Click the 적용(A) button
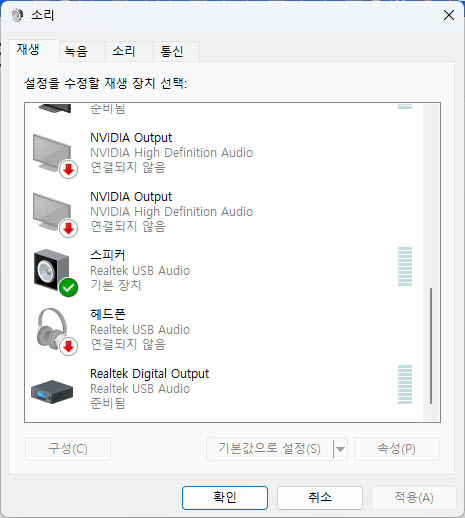This screenshot has height=518, width=465. click(x=414, y=498)
